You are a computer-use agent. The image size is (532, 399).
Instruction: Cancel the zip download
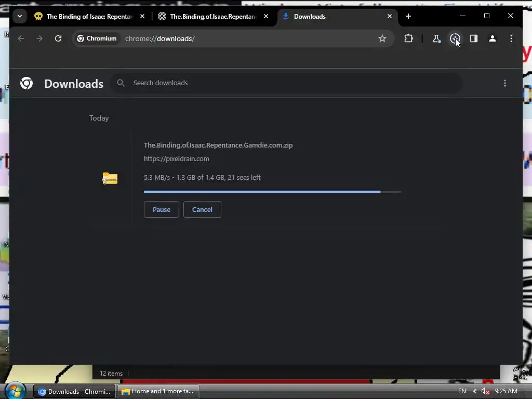(202, 209)
